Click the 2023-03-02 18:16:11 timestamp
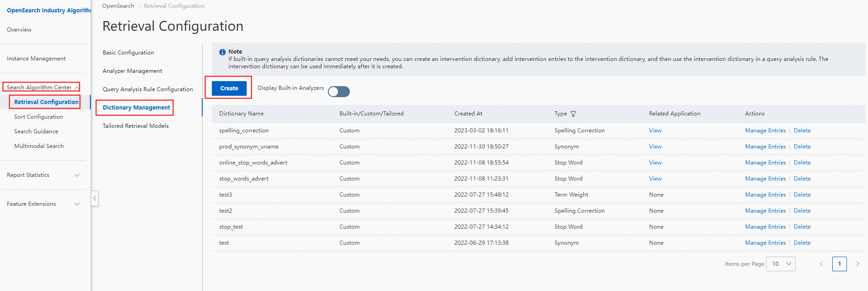This screenshot has height=291, width=868. pyautogui.click(x=481, y=131)
